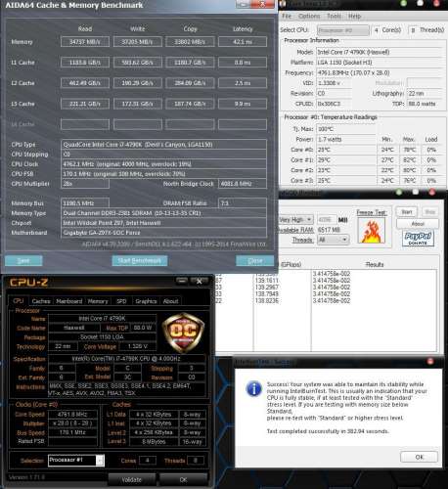Click the L1 Cache Read value in AIDA64
Image resolution: width=448 pixels, height=489 pixels.
pos(85,63)
